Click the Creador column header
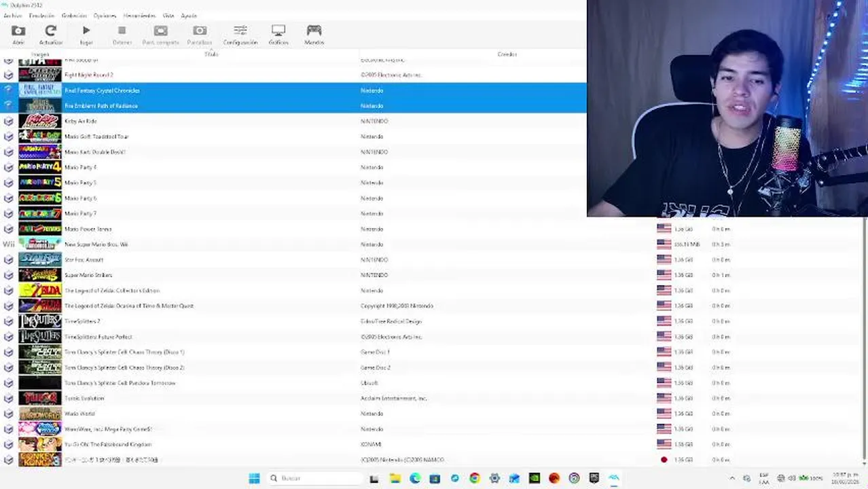The image size is (868, 489). (x=507, y=54)
